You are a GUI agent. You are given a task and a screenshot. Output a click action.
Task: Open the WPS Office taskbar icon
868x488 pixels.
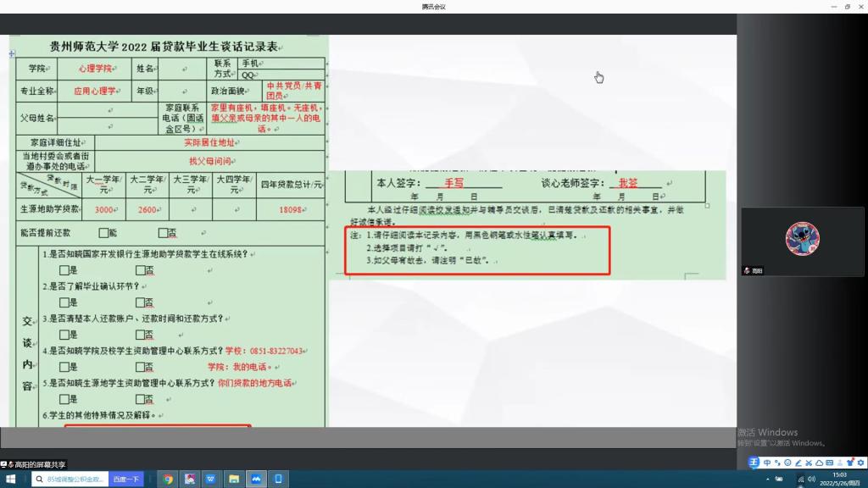click(211, 480)
